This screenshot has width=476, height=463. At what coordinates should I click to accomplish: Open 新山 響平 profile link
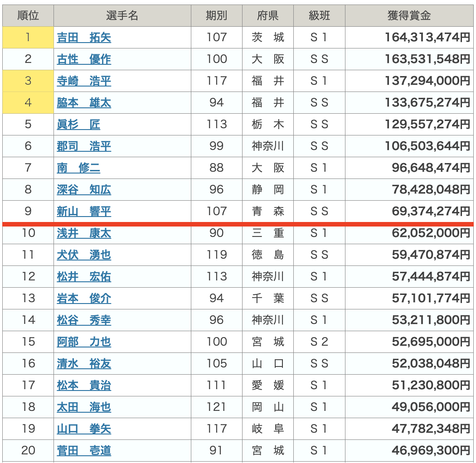(x=84, y=212)
